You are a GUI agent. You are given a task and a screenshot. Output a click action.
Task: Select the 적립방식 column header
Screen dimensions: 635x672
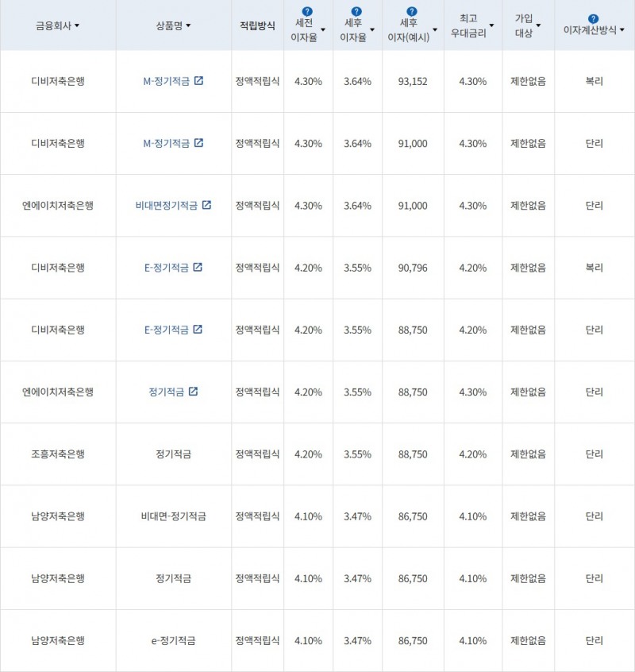click(257, 25)
